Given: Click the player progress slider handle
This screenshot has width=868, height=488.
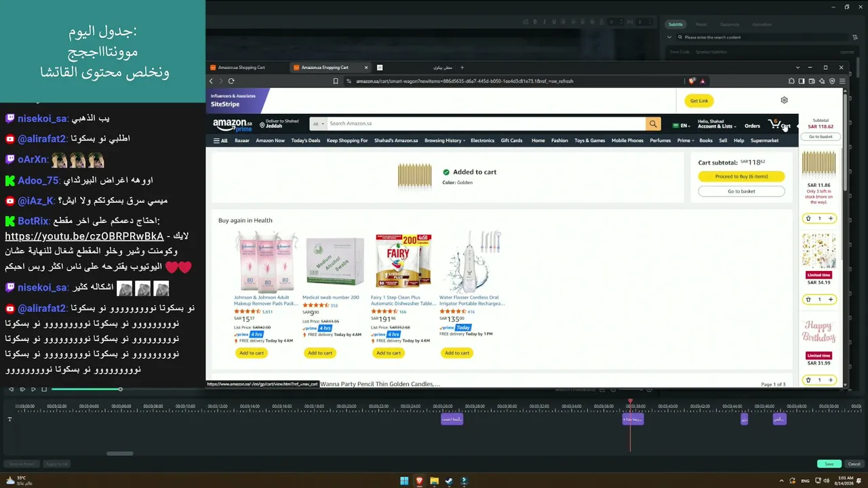Looking at the screenshot, I should tap(120, 389).
